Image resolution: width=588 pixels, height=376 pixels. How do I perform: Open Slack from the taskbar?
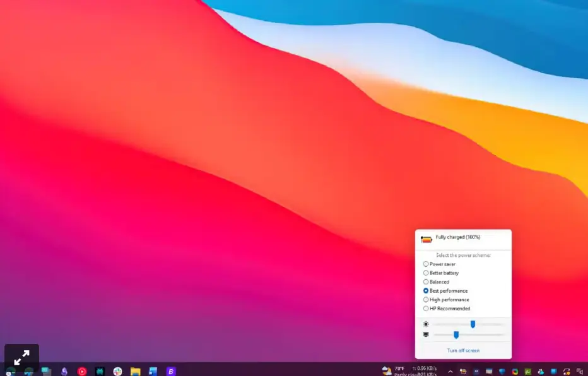tap(118, 371)
